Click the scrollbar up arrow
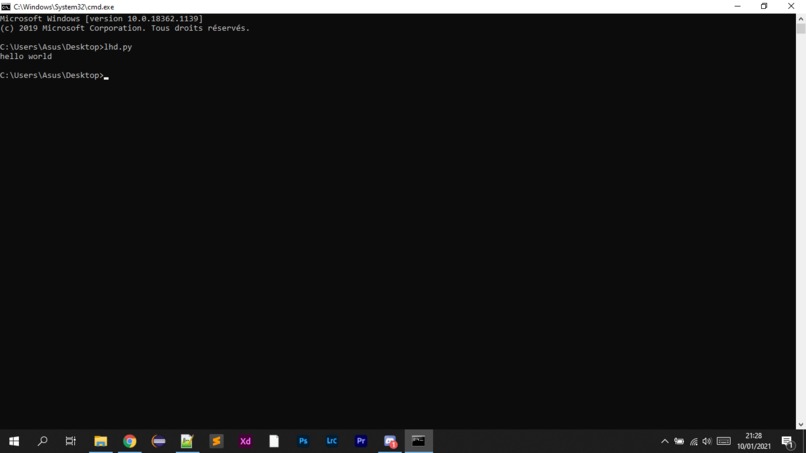This screenshot has height=453, width=806. [x=801, y=19]
